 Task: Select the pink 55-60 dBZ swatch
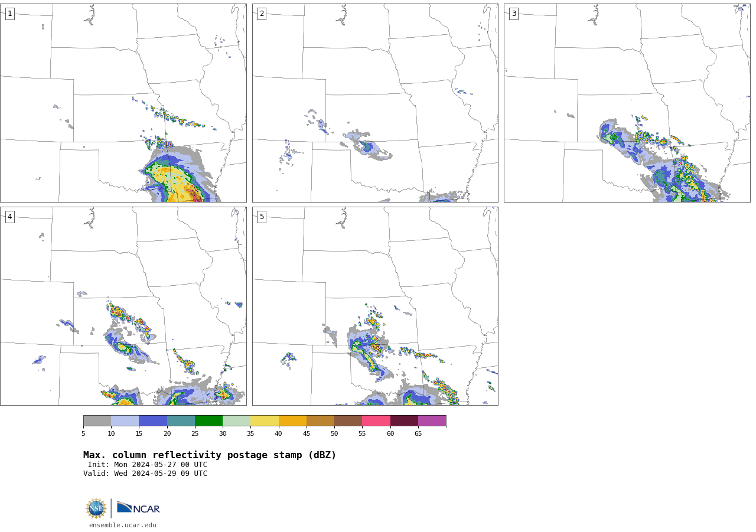pos(376,421)
